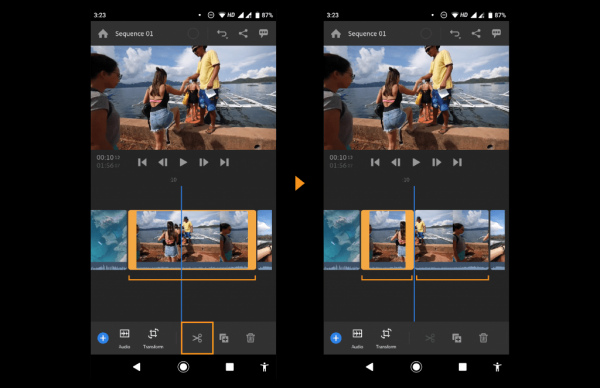Image resolution: width=600 pixels, height=388 pixels.
Task: Duplicate the selected clip in right phone
Action: [x=457, y=338]
